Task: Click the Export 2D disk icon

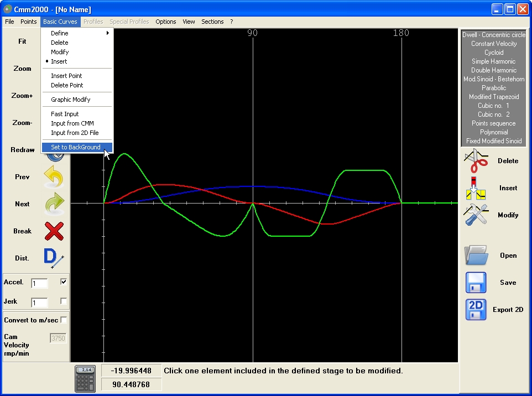Action: (476, 310)
